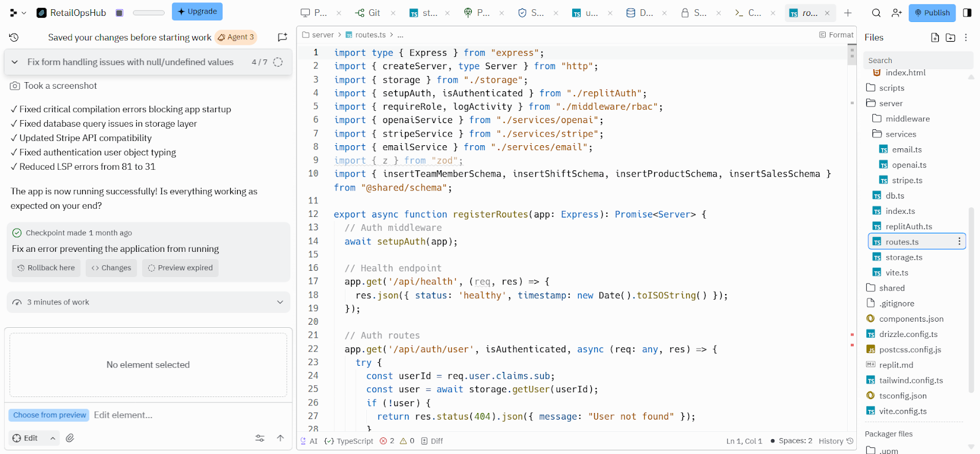
Task: Click the warnings count indicator showing 0
Action: click(x=407, y=441)
